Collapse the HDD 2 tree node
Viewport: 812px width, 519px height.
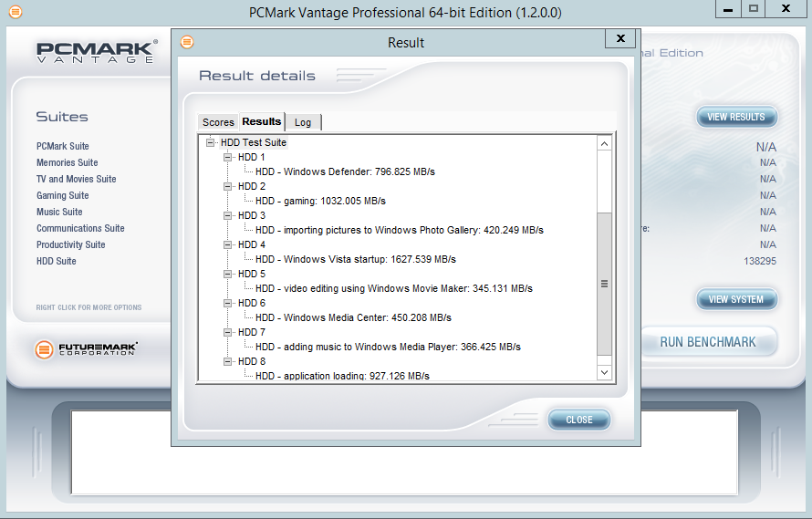(227, 186)
